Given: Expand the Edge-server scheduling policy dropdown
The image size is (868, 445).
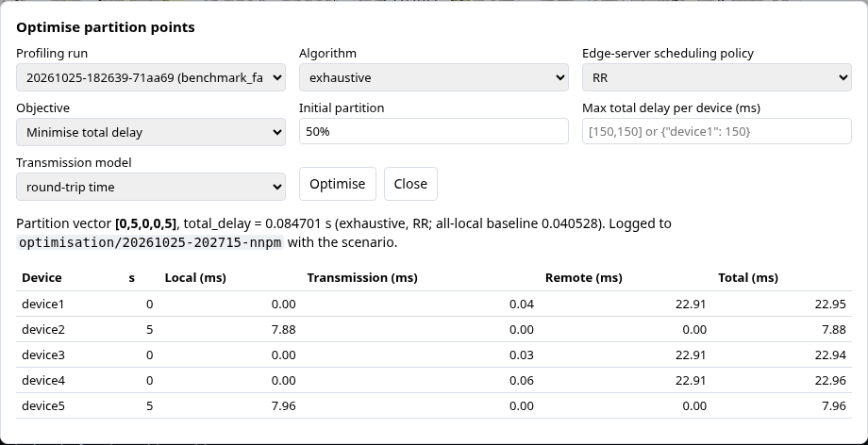Looking at the screenshot, I should (716, 77).
